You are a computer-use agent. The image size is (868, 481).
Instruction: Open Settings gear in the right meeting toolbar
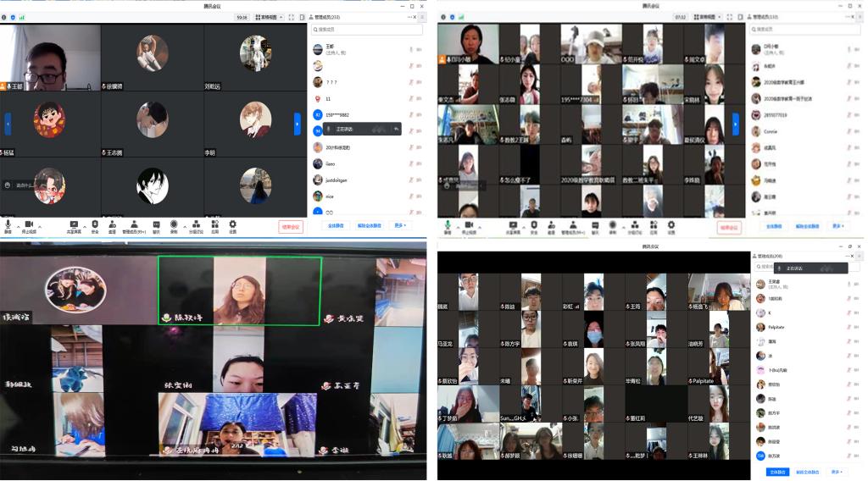click(x=670, y=226)
